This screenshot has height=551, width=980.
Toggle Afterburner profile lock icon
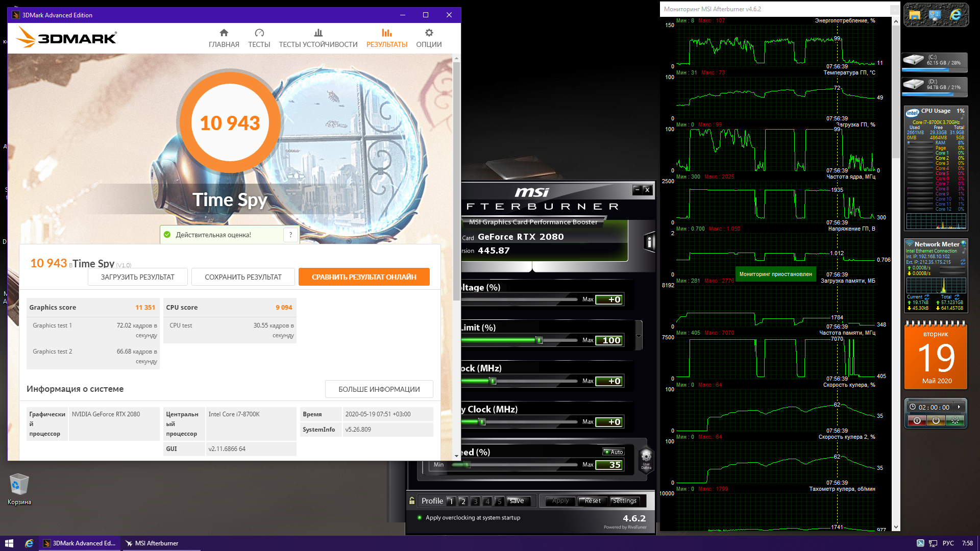[x=412, y=501]
